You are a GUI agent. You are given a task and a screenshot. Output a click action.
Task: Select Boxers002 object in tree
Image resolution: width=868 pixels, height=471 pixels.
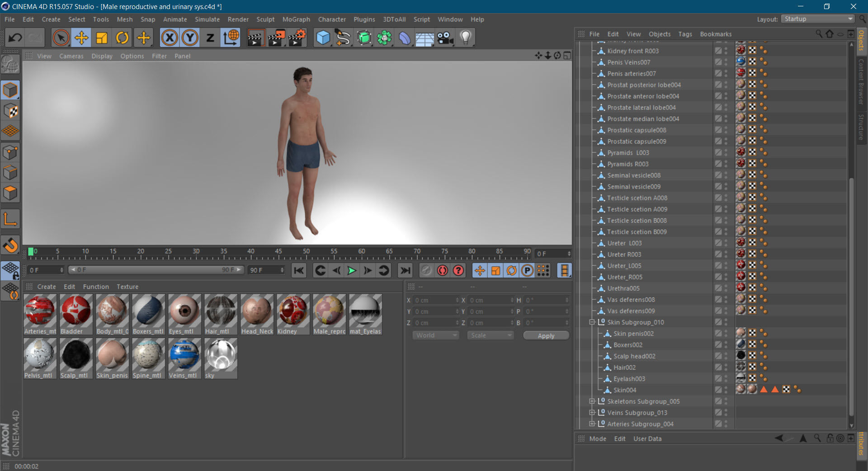(627, 345)
